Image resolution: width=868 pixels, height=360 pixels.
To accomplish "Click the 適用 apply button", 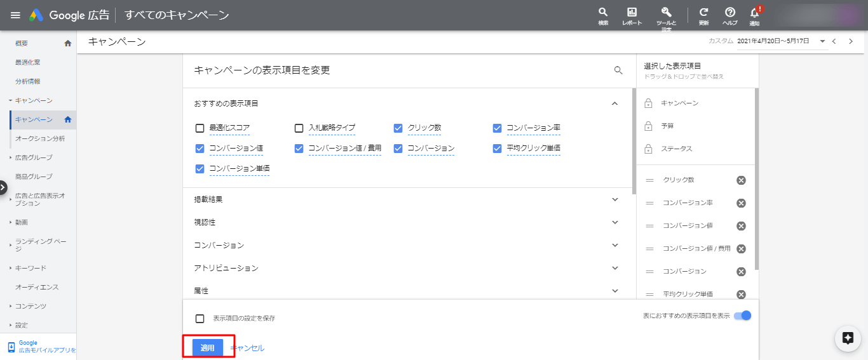I will [208, 347].
